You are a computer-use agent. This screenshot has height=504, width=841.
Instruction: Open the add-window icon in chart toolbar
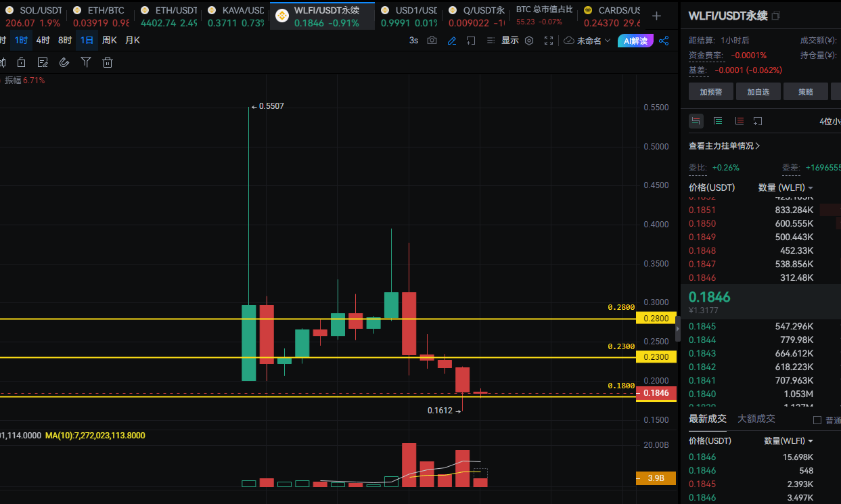472,41
